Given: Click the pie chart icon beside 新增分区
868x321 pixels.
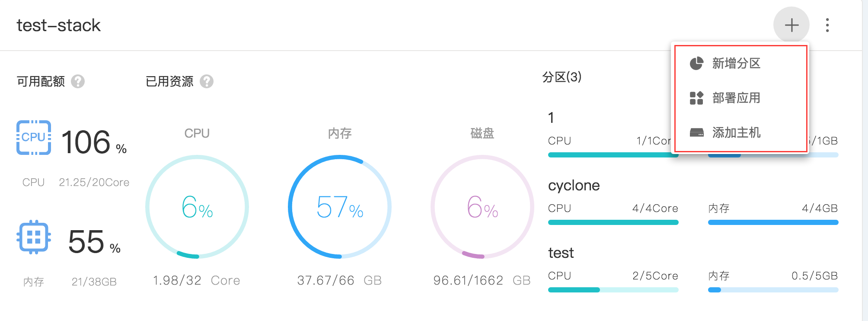Looking at the screenshot, I should (696, 64).
